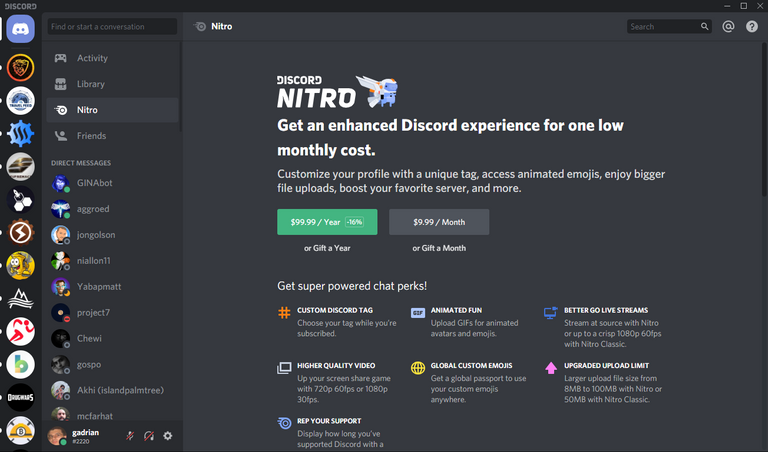Click the Better Go Live Streams icon
The width and height of the screenshot is (768, 452).
[x=551, y=312]
